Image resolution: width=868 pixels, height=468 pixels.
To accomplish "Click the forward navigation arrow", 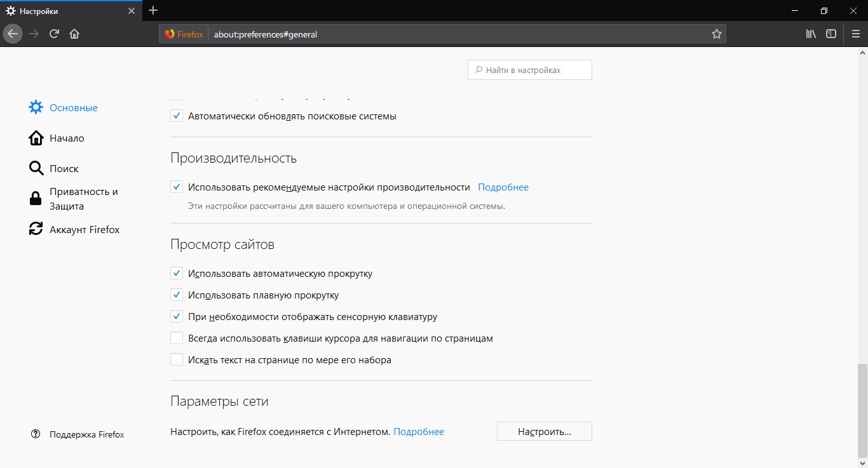I will click(x=34, y=34).
